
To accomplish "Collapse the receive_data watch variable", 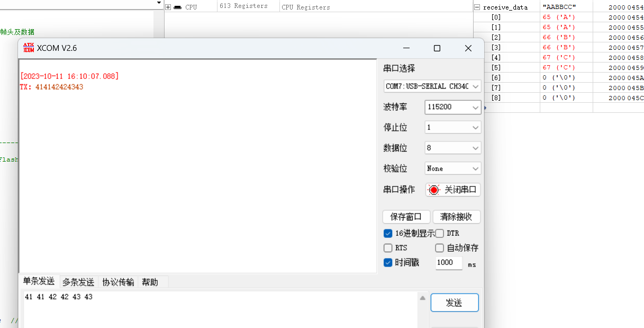I will (477, 7).
